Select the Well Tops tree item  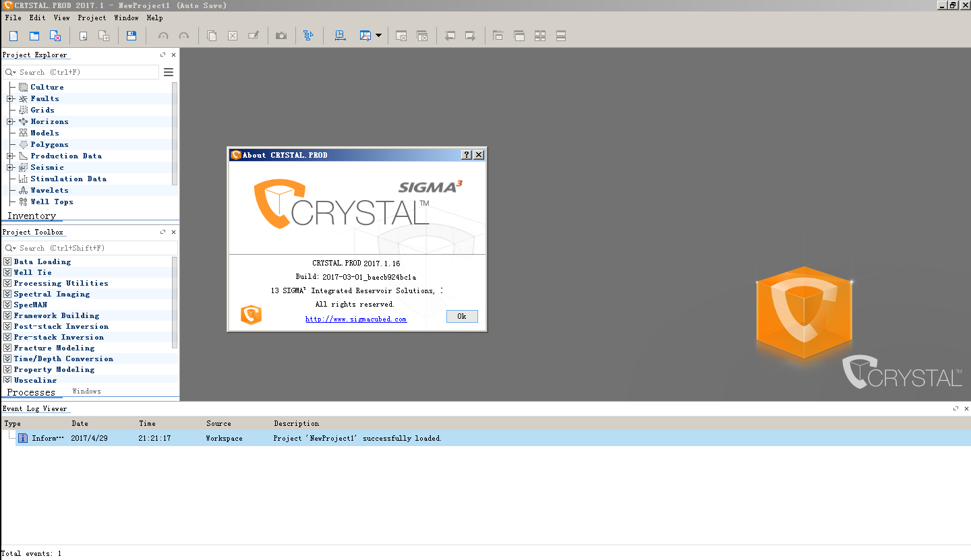51,201
